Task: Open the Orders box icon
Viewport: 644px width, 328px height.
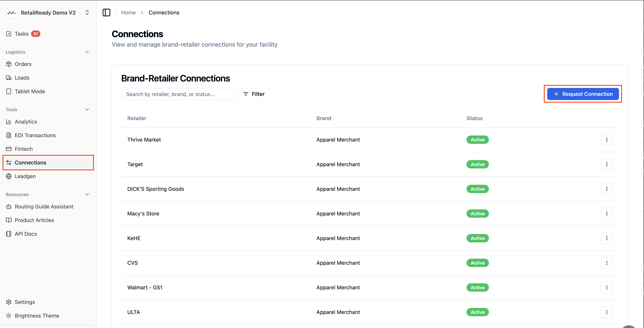Action: click(9, 64)
